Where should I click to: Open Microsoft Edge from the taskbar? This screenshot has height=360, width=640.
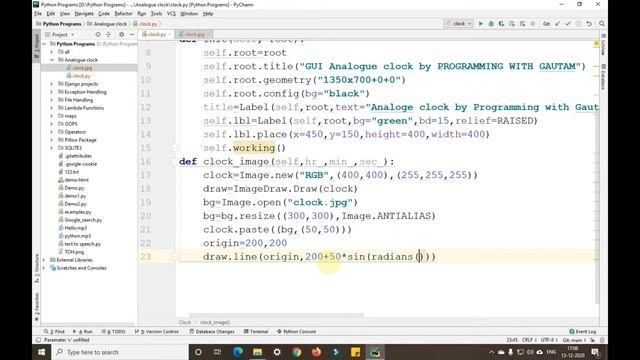(x=238, y=352)
